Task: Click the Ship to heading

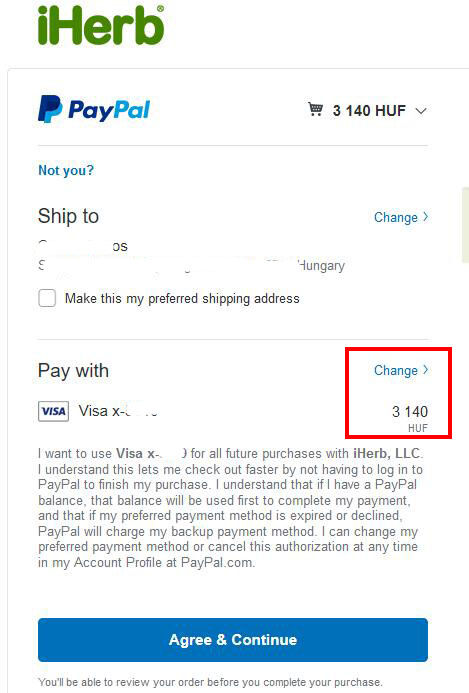Action: [69, 216]
